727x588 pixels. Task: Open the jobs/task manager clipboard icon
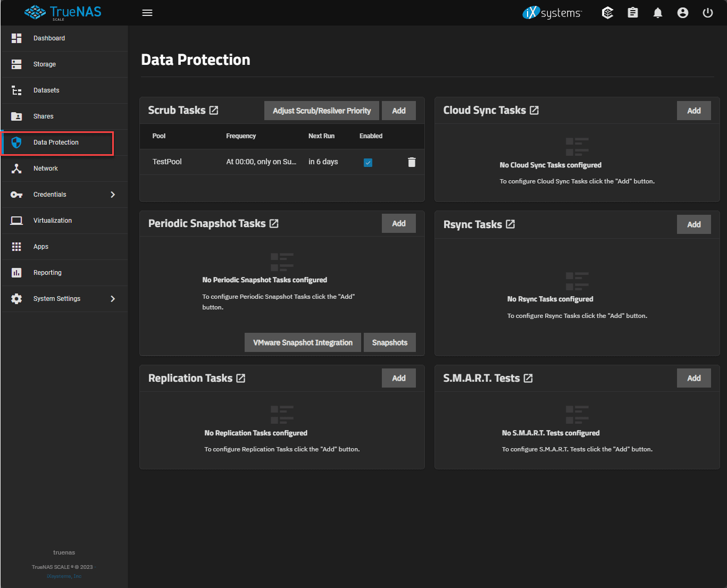coord(632,12)
